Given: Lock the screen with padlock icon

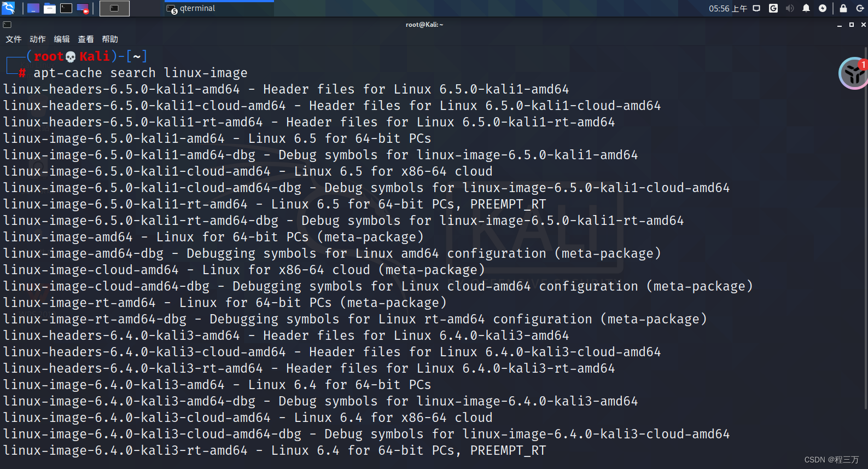Looking at the screenshot, I should (843, 8).
